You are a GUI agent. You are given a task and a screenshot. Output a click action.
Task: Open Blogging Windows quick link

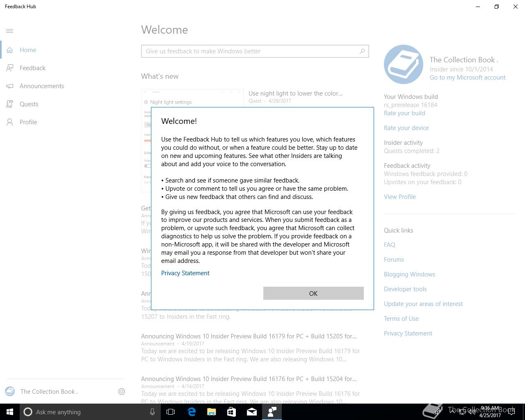point(409,274)
